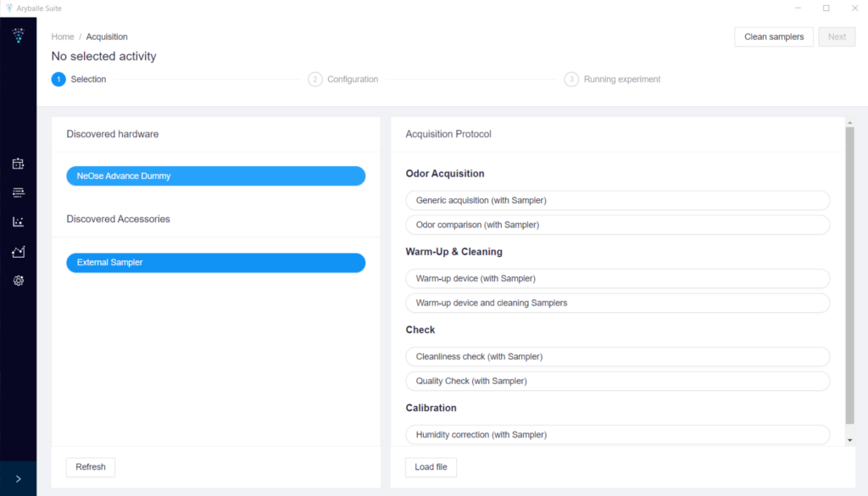Image resolution: width=868 pixels, height=496 pixels.
Task: Click the Load file button
Action: (x=431, y=466)
